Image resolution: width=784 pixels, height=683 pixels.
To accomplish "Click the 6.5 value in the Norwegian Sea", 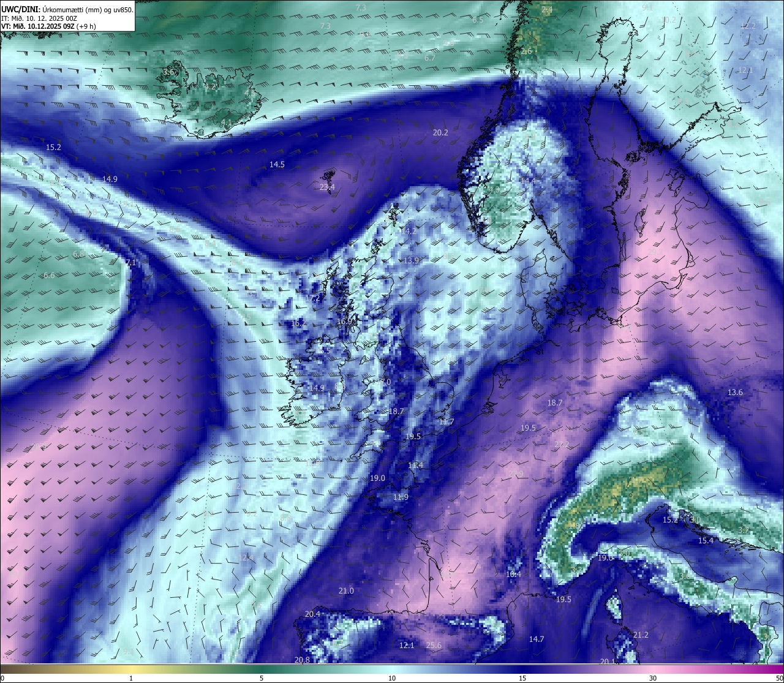I will tap(478, 20).
